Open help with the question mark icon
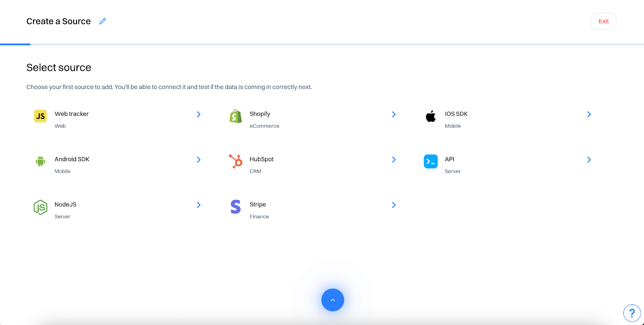Screen dimensions: 644x325 [x=632, y=313]
